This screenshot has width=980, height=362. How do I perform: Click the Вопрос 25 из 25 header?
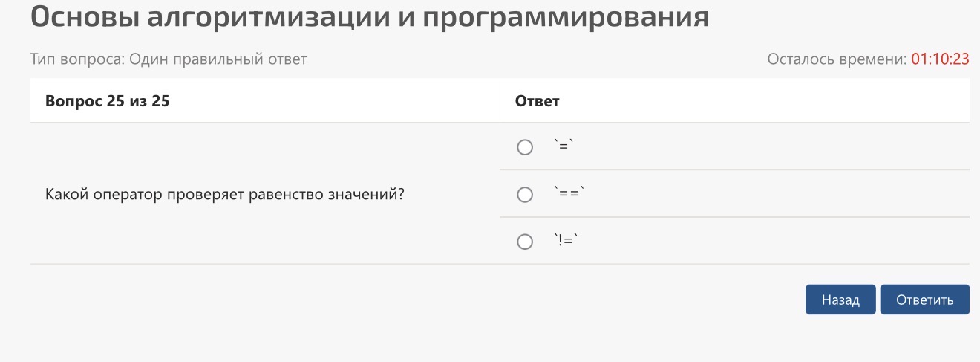point(108,101)
